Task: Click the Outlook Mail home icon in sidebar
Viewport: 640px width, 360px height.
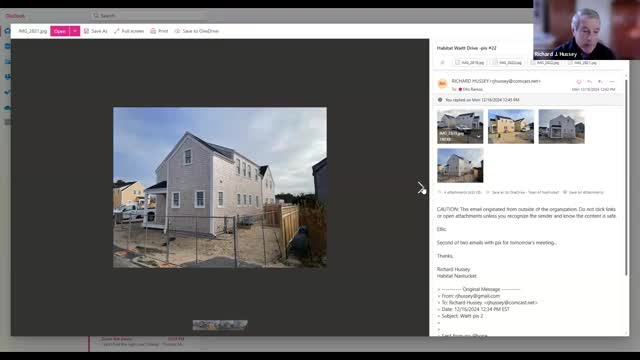Action: point(7,31)
